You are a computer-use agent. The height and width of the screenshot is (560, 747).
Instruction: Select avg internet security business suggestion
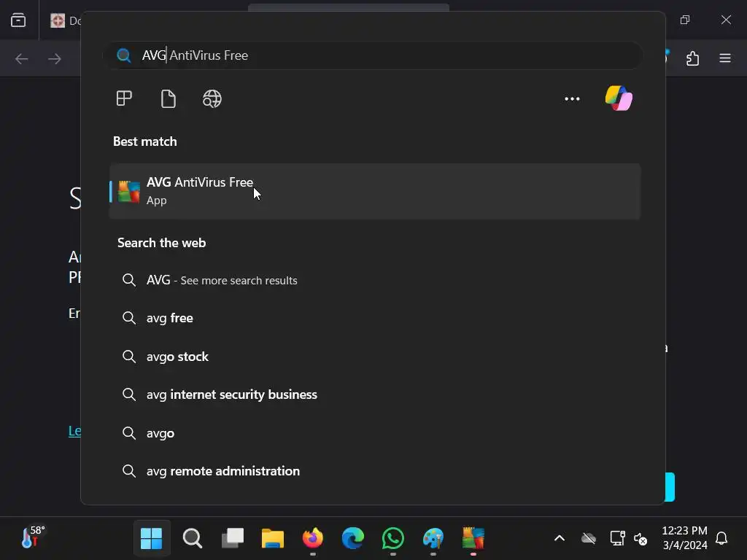click(x=375, y=394)
